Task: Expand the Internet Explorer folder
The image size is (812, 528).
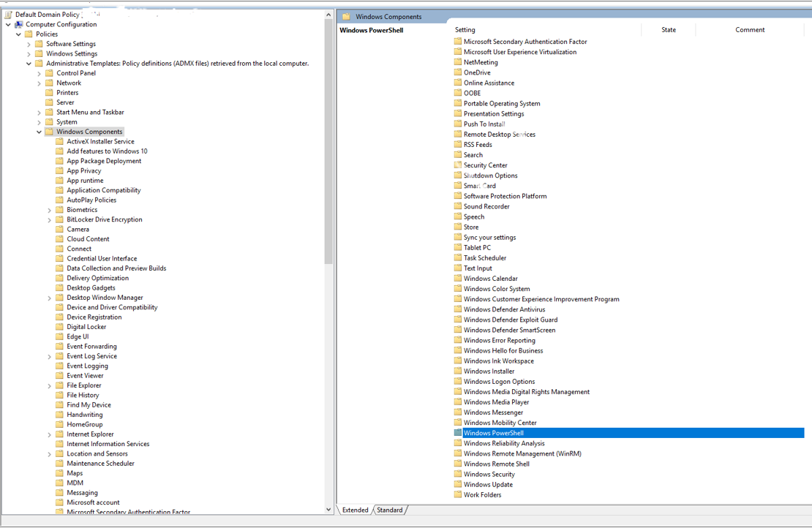Action: [50, 435]
